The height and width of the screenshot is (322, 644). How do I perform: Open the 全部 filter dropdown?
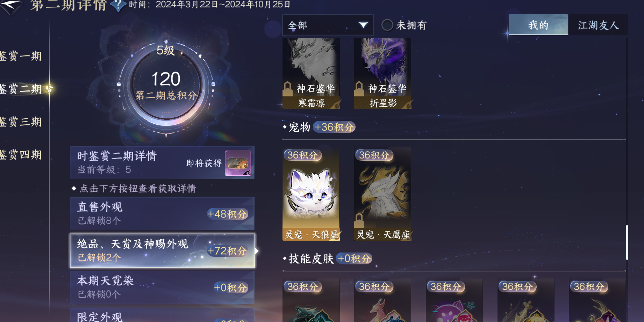pyautogui.click(x=328, y=25)
